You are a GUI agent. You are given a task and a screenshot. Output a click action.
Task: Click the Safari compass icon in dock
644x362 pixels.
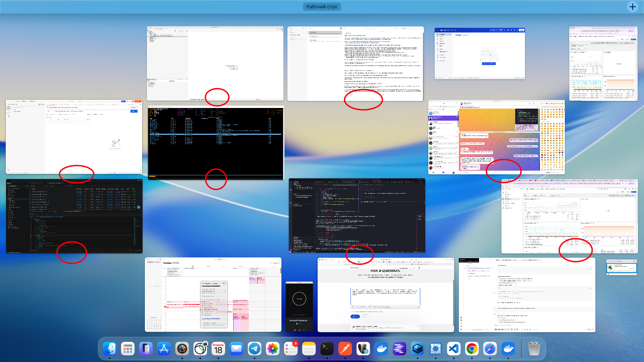coord(490,349)
